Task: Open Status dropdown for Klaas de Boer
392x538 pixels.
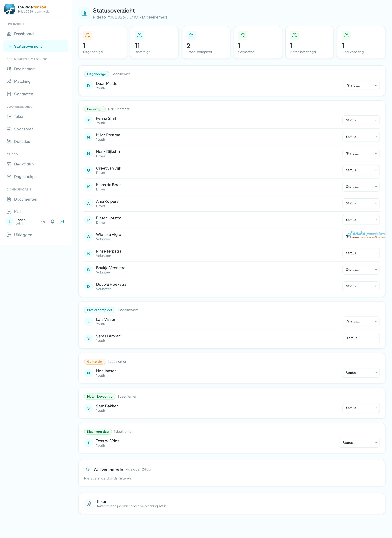Action: coord(361,187)
